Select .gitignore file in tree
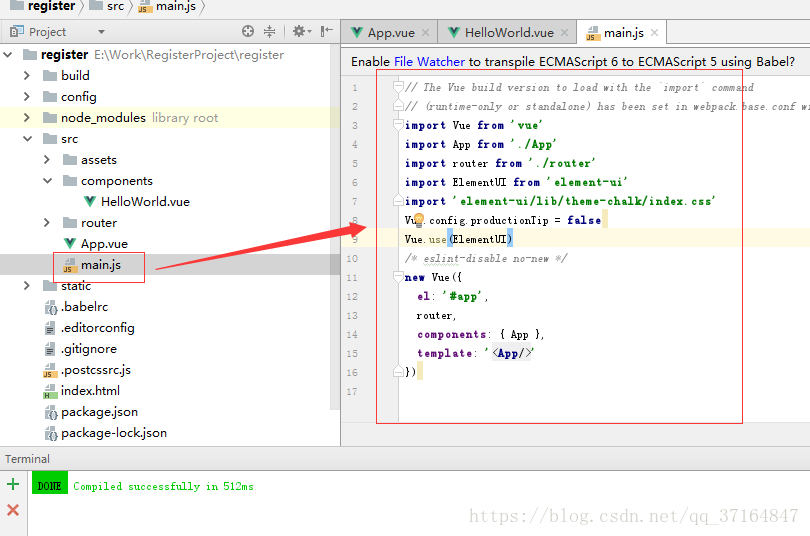 (x=89, y=349)
